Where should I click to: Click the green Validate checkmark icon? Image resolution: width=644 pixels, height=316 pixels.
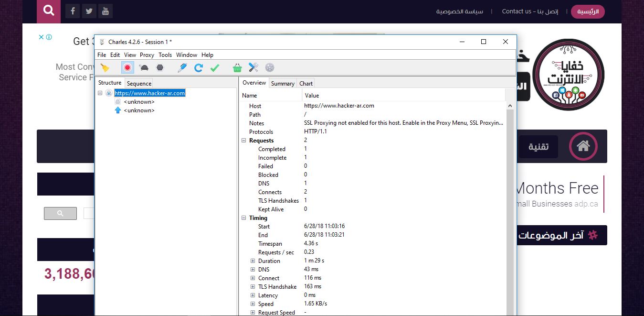pos(215,68)
